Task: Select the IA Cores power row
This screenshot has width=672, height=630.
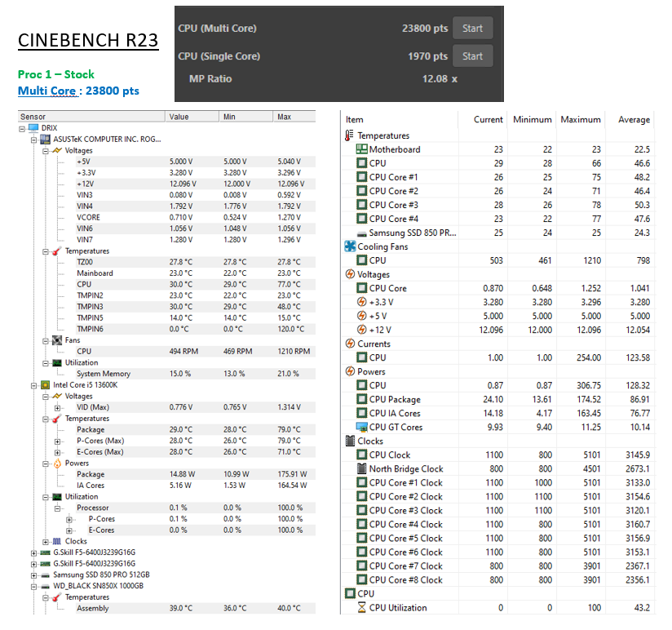Action: 196,486
